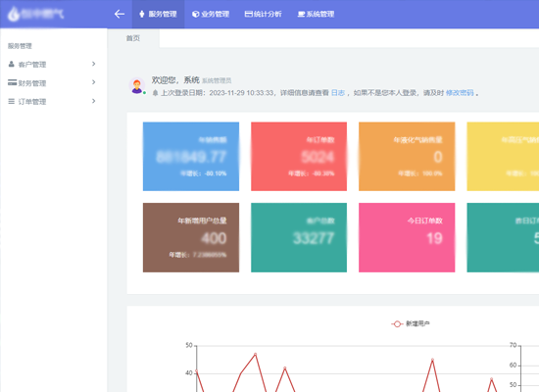This screenshot has height=392, width=539.
Task: Click the bell icon before login date
Action: (x=156, y=93)
